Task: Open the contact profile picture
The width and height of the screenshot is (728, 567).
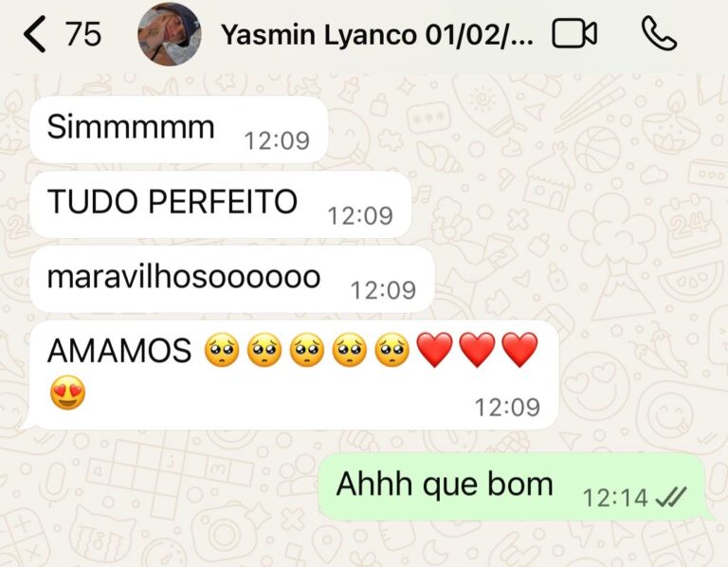Action: 170,34
